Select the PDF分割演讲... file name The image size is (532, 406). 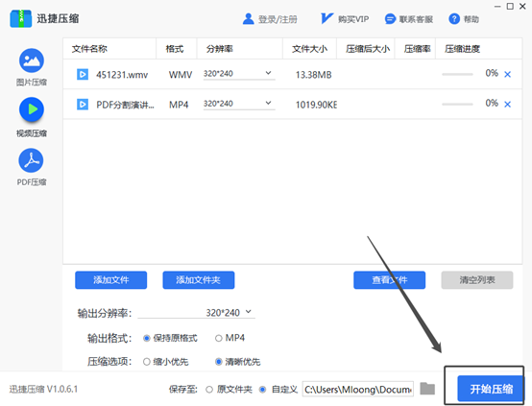125,105
